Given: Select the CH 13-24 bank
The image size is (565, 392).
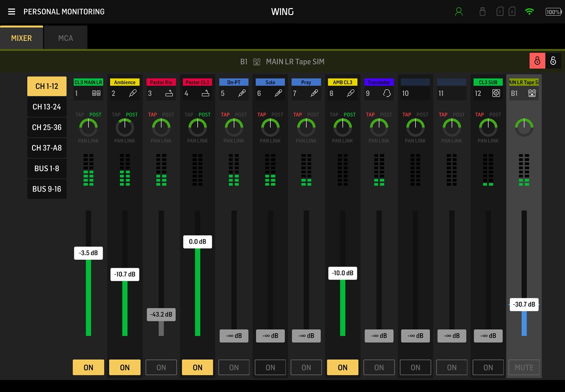Looking at the screenshot, I should [x=47, y=107].
